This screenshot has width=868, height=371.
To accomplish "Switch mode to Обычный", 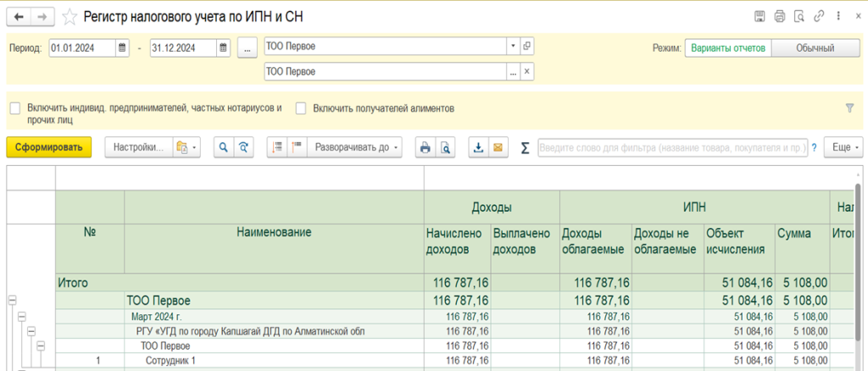I will (815, 48).
